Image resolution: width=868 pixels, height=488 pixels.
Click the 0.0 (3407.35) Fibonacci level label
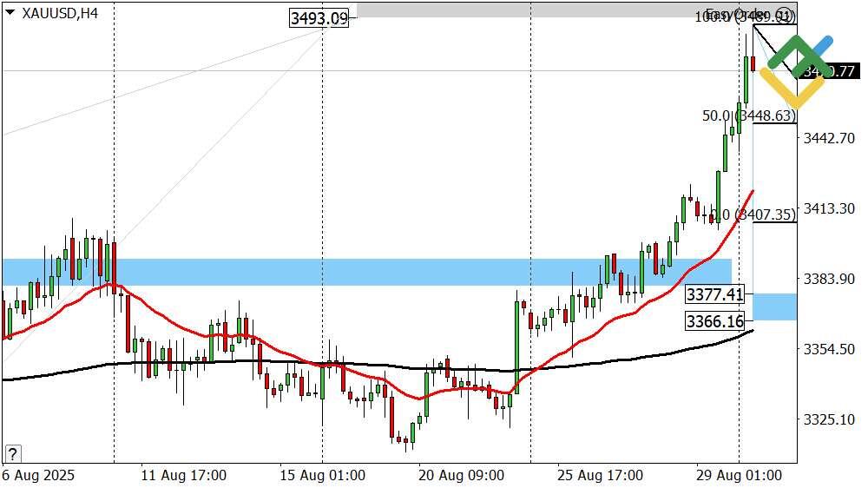click(753, 214)
